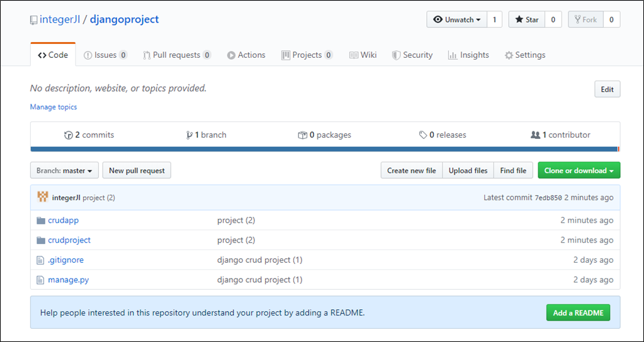644x342 pixels.
Task: Open the Issues tab
Action: click(106, 55)
